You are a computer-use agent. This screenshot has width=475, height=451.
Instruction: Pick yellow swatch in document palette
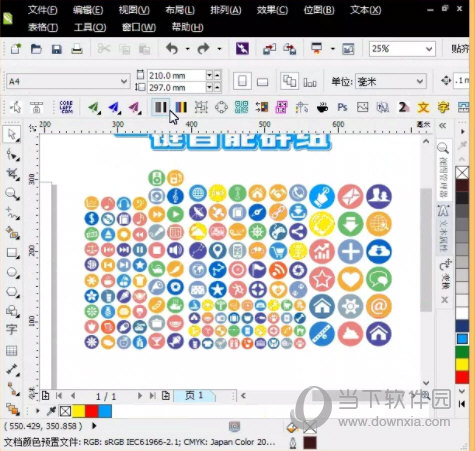[78, 411]
